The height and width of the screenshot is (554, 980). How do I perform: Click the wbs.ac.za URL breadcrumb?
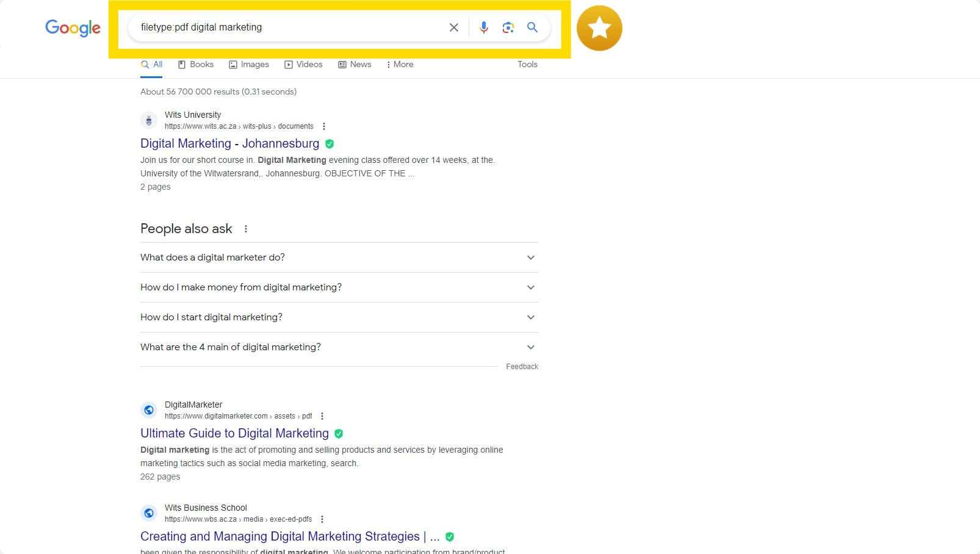(238, 519)
